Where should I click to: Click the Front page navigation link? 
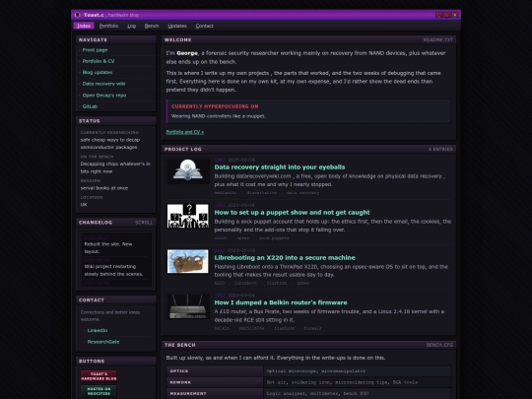95,50
